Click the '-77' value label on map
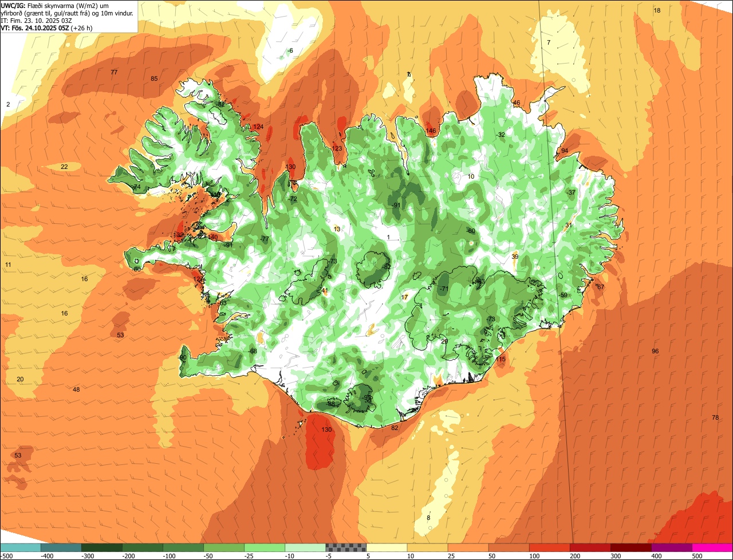This screenshot has height=560, width=733. tap(265, 239)
